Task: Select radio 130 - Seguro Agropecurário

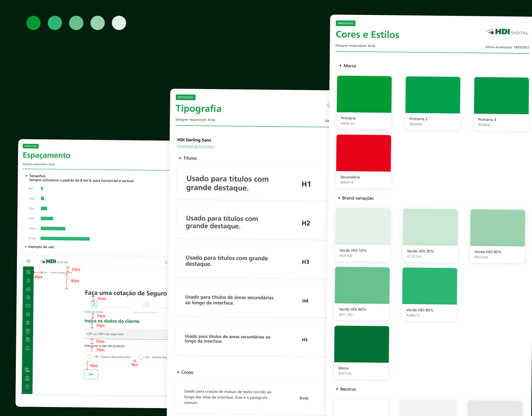Action: (90, 357)
